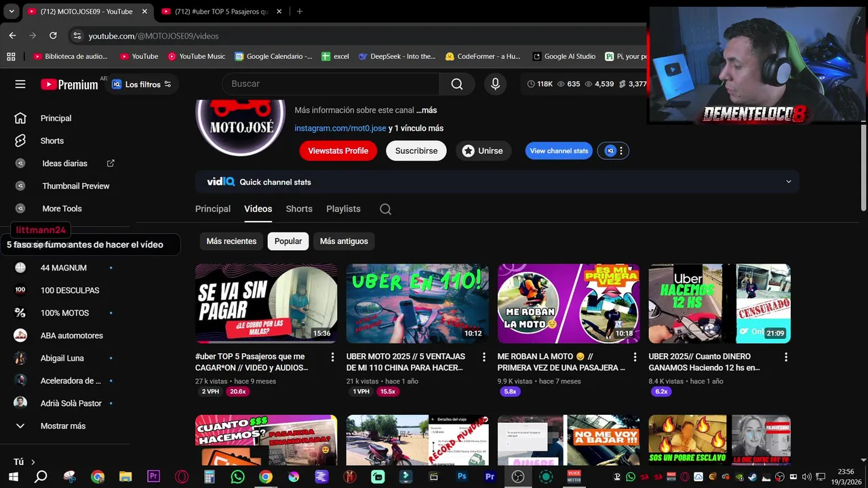Open the browser apps grid shortcut
The image size is (868, 488).
coord(11,56)
